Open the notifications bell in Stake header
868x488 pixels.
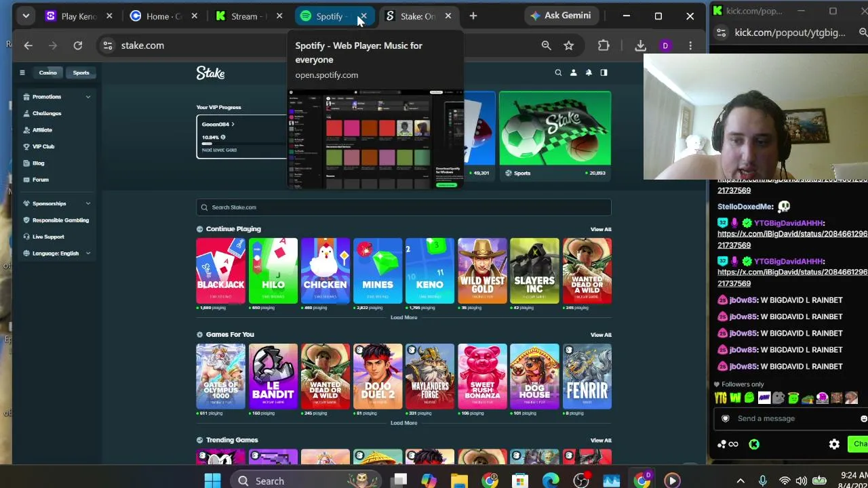(x=589, y=73)
